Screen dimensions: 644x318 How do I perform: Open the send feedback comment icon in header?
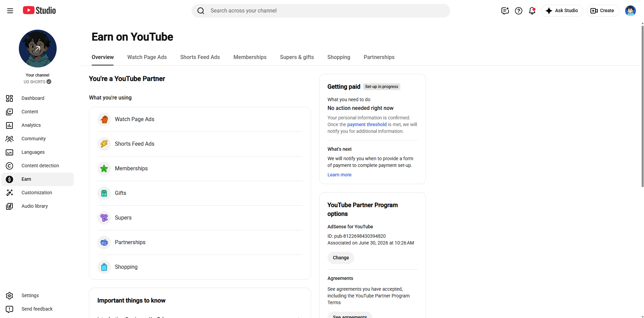pos(505,11)
